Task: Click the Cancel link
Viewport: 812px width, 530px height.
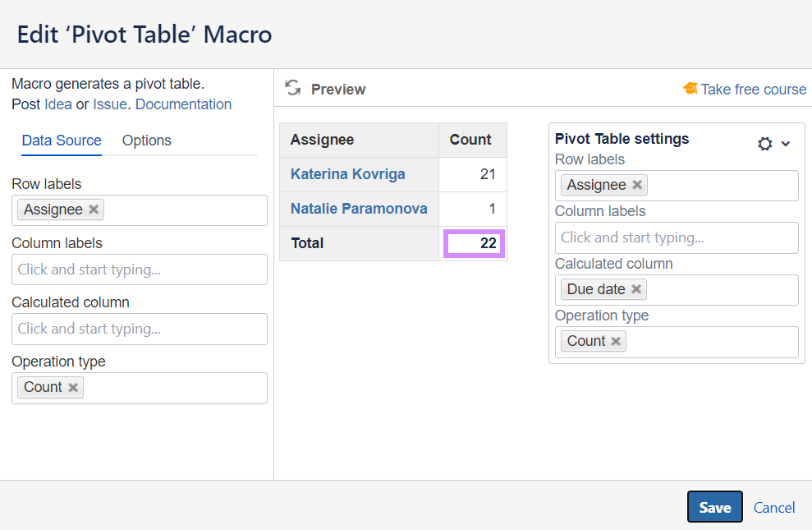Action: [x=774, y=508]
